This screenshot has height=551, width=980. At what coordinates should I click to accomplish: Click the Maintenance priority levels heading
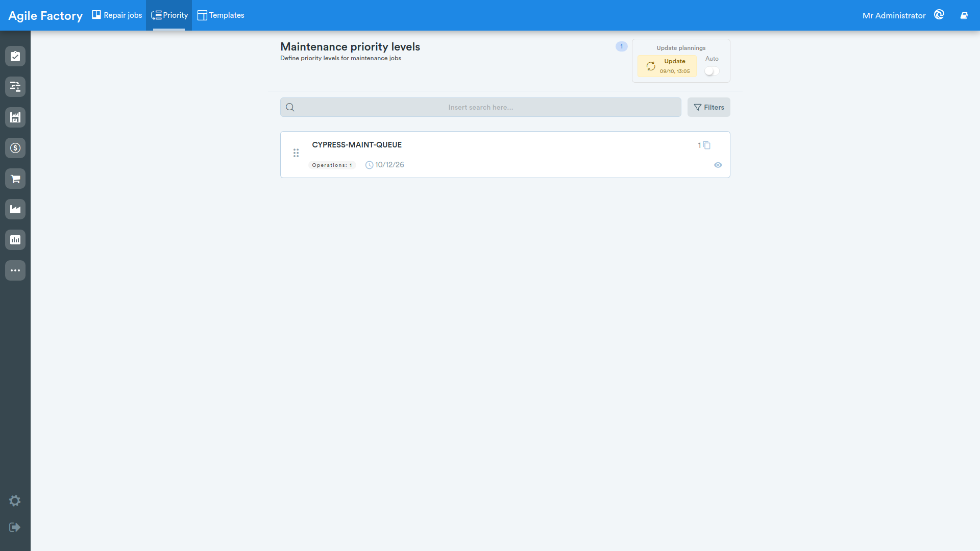tap(350, 46)
